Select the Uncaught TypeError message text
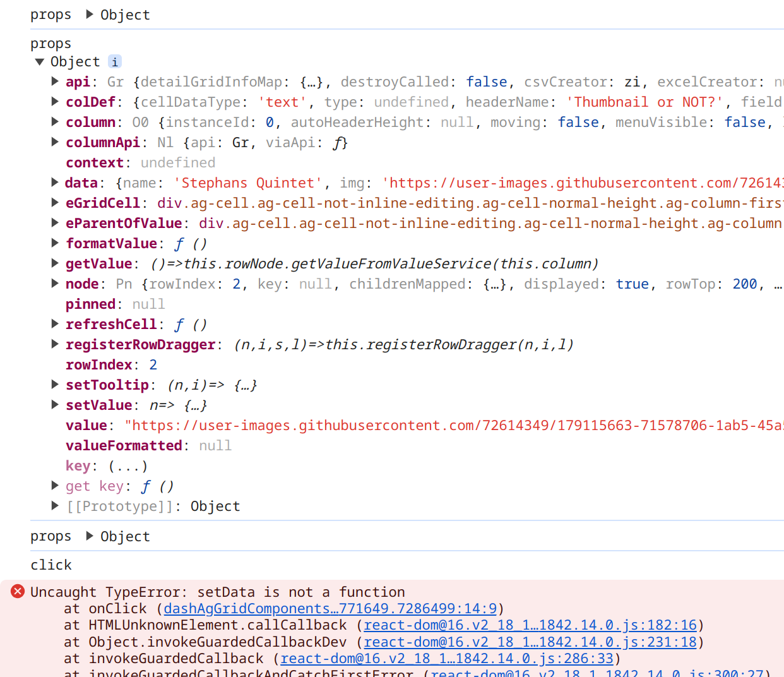784x677 pixels. [218, 592]
